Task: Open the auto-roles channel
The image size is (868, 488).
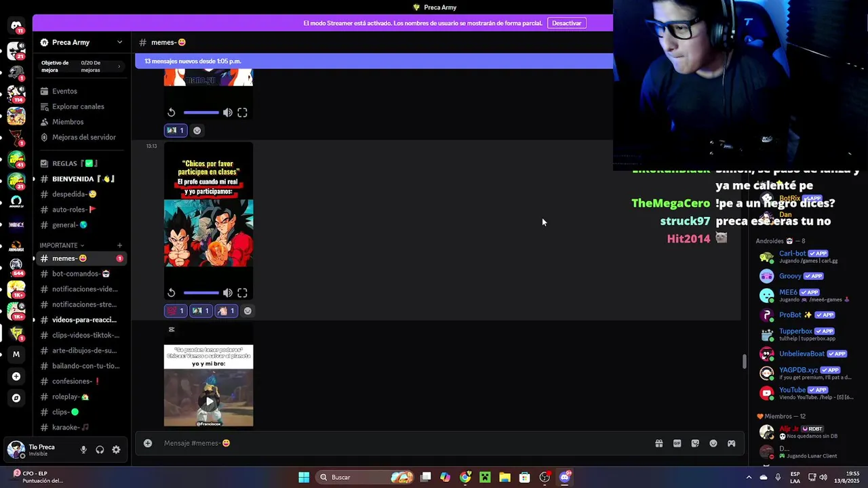Action: click(x=81, y=209)
